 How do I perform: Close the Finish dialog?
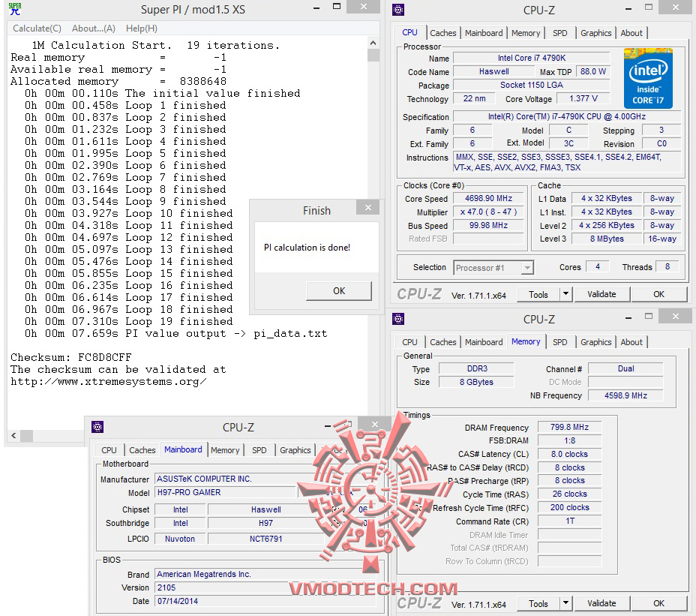pos(368,207)
